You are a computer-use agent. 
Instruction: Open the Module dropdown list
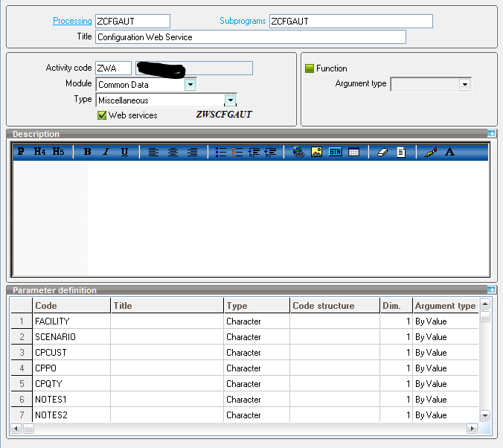pyautogui.click(x=190, y=85)
